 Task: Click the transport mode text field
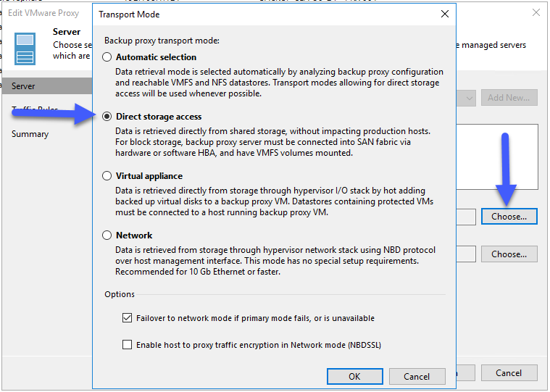(466, 217)
